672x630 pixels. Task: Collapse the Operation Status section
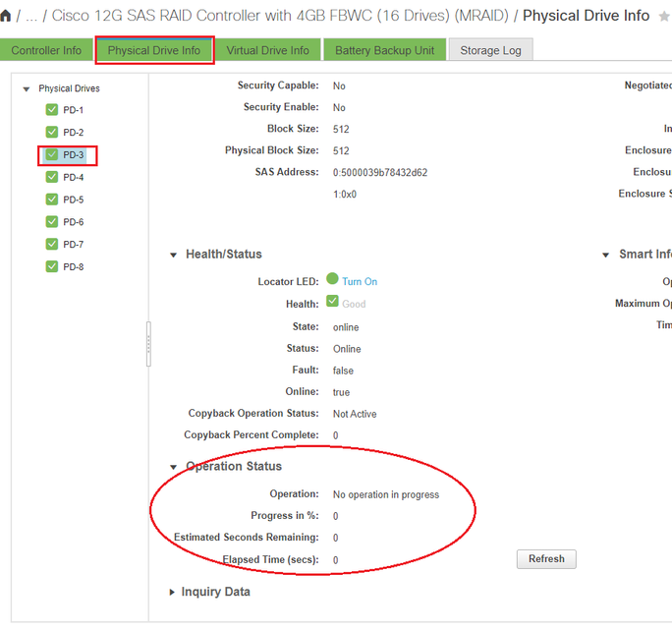pos(173,467)
